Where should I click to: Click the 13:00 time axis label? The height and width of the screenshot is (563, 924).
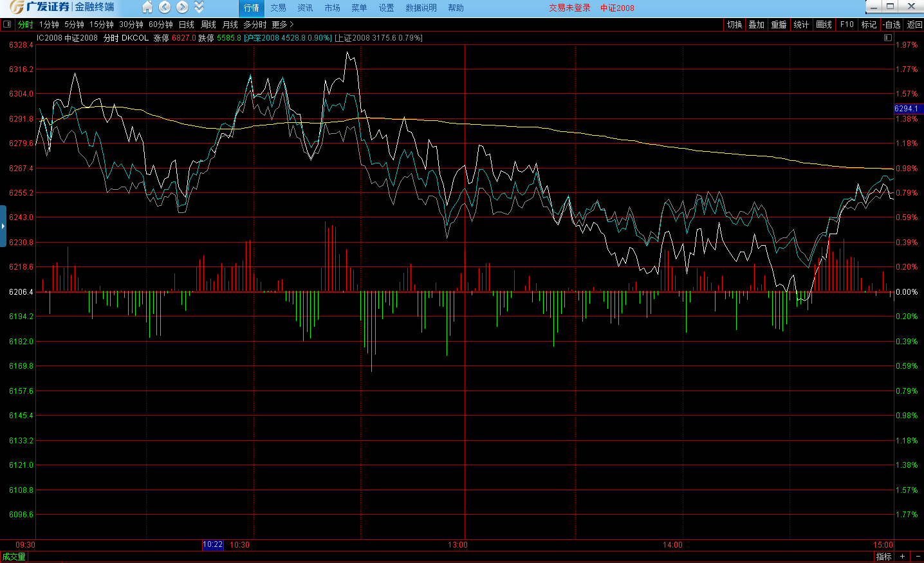458,545
